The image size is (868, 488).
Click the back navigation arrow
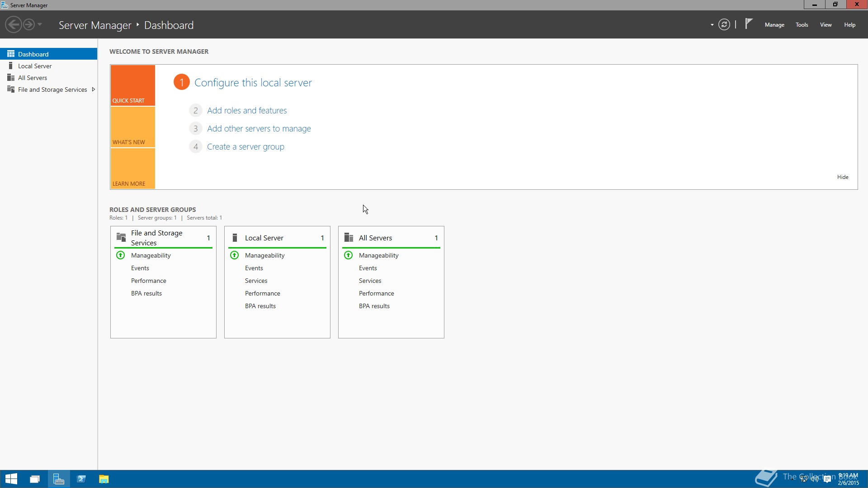14,24
